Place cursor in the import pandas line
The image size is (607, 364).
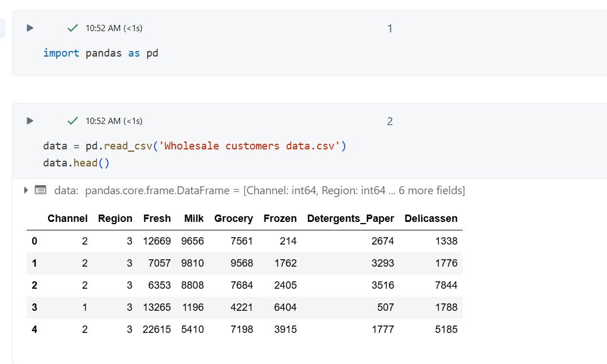point(101,53)
